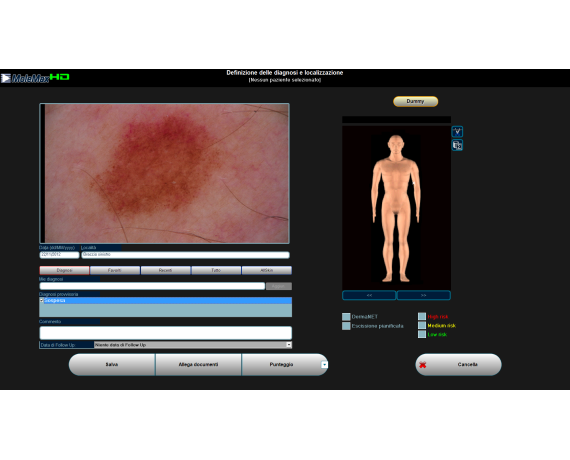This screenshot has height=460, width=570.
Task: Mark lesion as High risk
Action: pyautogui.click(x=422, y=316)
